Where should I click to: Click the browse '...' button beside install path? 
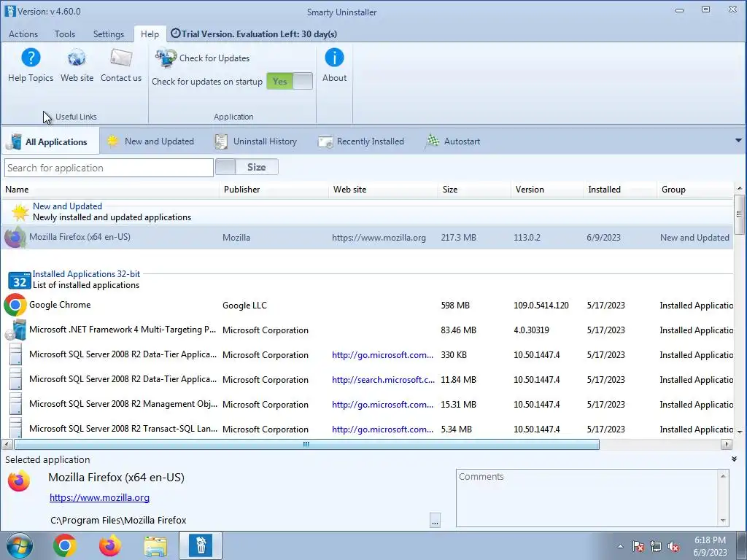pyautogui.click(x=435, y=521)
